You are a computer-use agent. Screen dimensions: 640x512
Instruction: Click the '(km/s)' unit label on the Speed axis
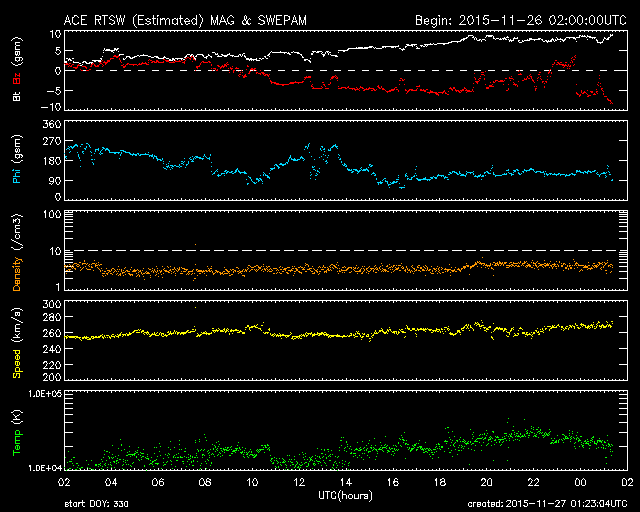pyautogui.click(x=17, y=325)
